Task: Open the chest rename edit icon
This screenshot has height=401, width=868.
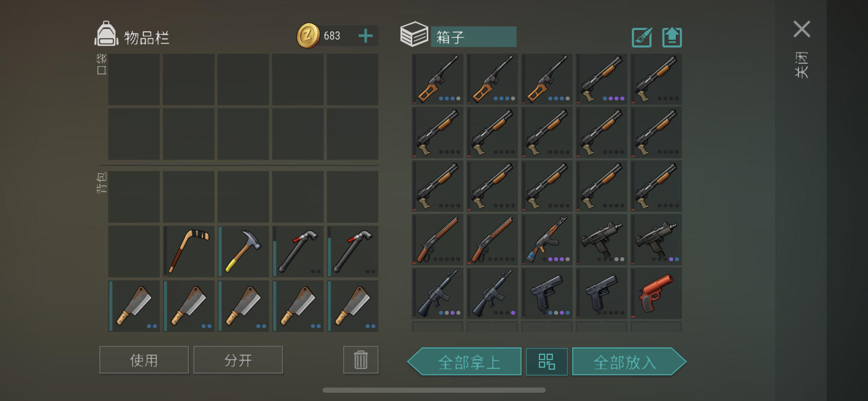Action: click(642, 37)
